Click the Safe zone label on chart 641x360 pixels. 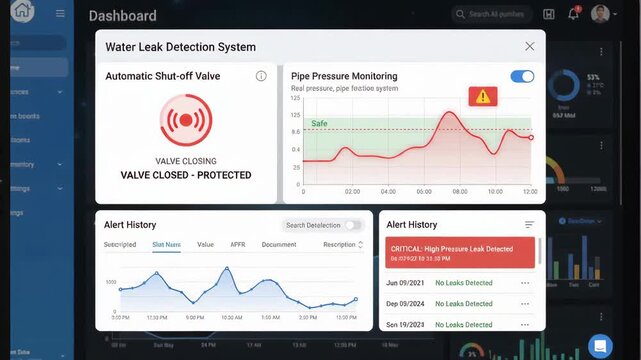coord(319,123)
